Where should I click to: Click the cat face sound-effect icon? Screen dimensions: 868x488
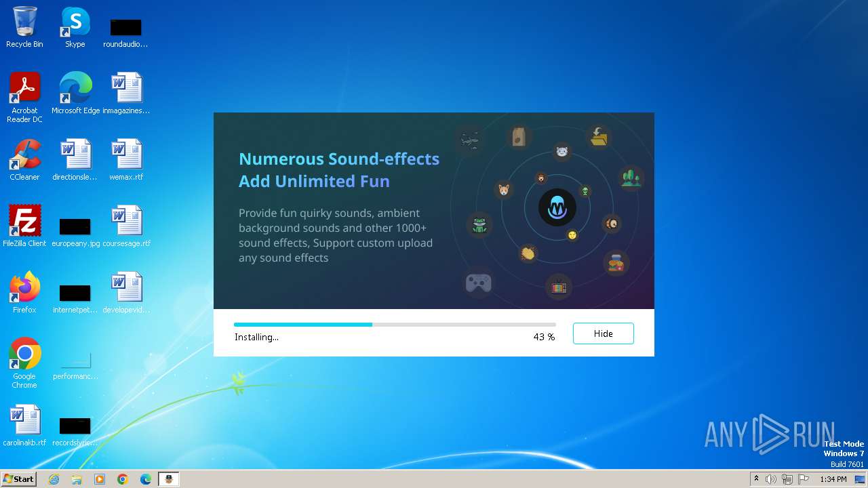tap(561, 151)
